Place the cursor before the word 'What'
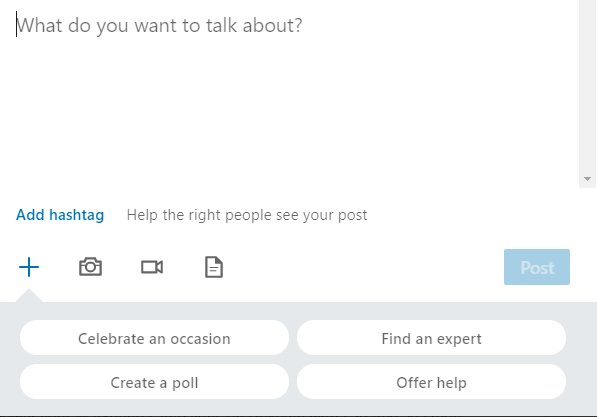This screenshot has height=417, width=597. 16,25
